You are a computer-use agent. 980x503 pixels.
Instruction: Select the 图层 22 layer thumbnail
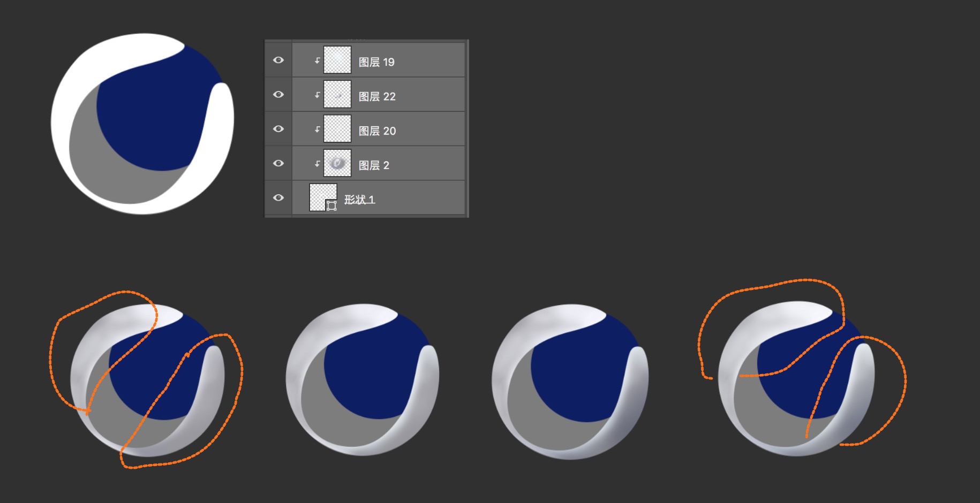tap(337, 94)
